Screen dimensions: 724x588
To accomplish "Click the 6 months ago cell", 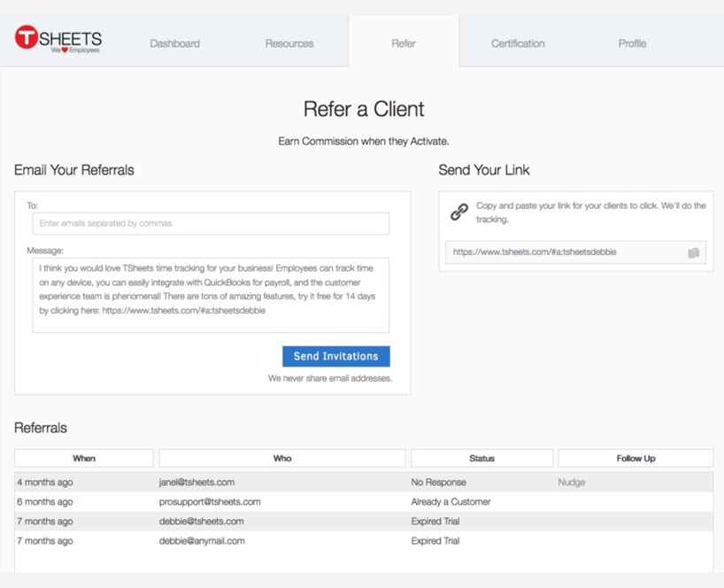I will (x=45, y=501).
